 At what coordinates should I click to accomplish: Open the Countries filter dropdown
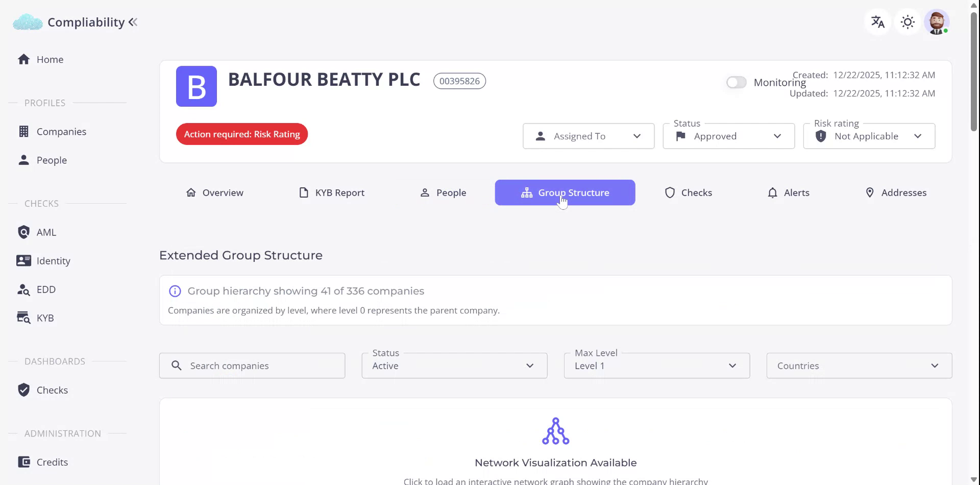tap(859, 366)
